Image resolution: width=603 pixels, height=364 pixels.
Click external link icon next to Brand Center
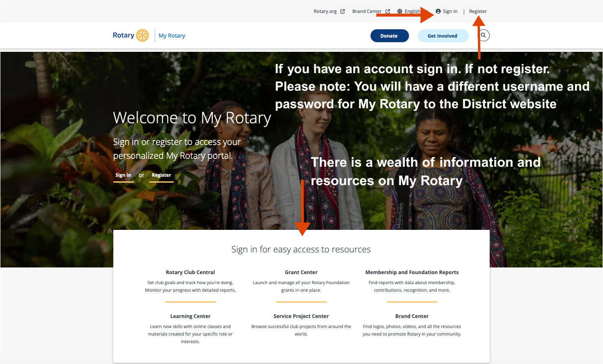click(x=388, y=11)
